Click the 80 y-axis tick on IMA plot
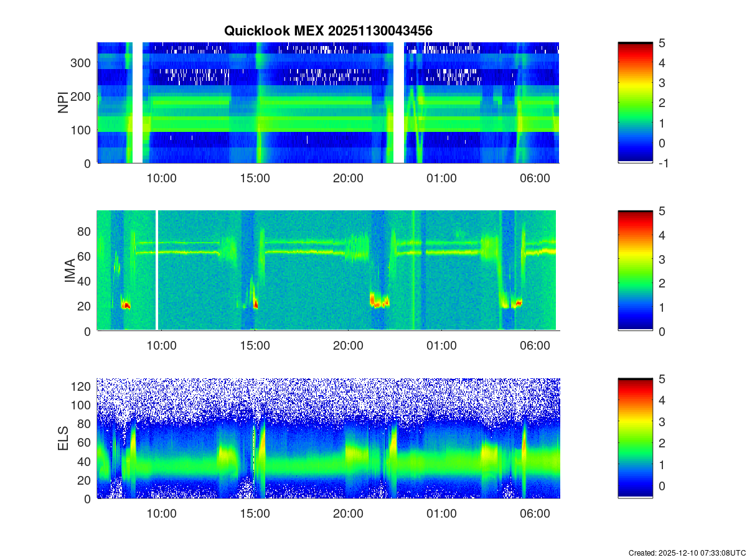 (85, 231)
